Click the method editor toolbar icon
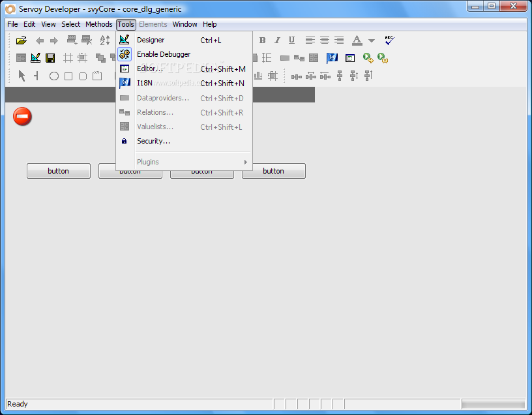Image resolution: width=532 pixels, height=415 pixels. click(350, 58)
